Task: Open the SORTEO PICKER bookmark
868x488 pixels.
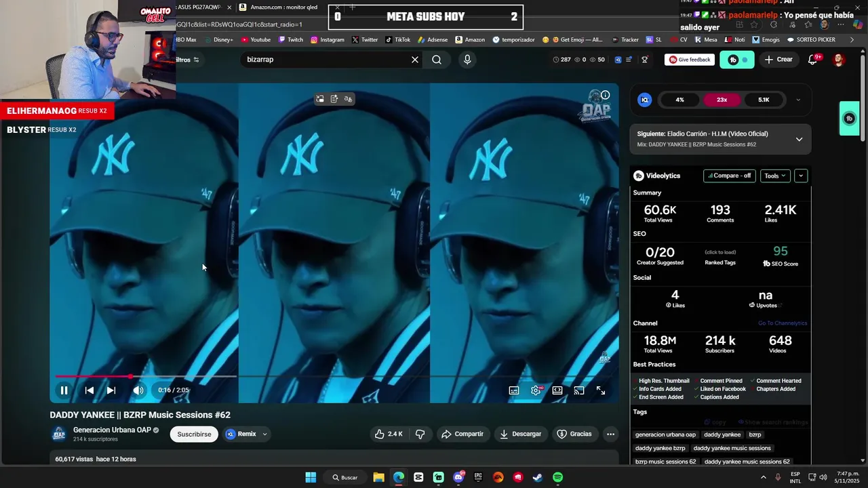Action: [x=811, y=40]
